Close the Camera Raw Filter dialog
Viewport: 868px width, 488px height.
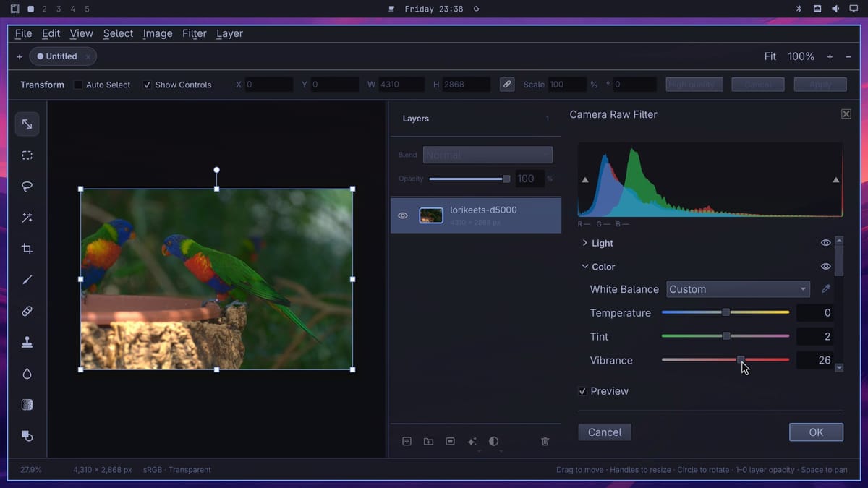click(846, 114)
